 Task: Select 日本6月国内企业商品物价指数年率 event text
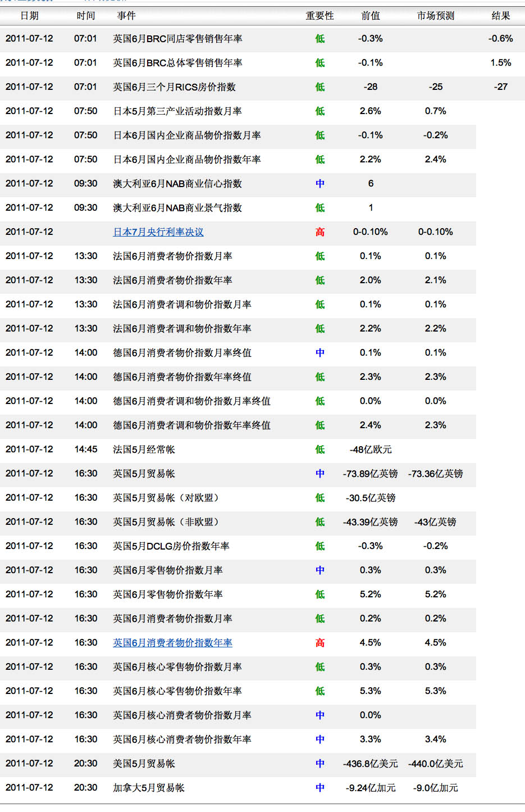pos(187,160)
